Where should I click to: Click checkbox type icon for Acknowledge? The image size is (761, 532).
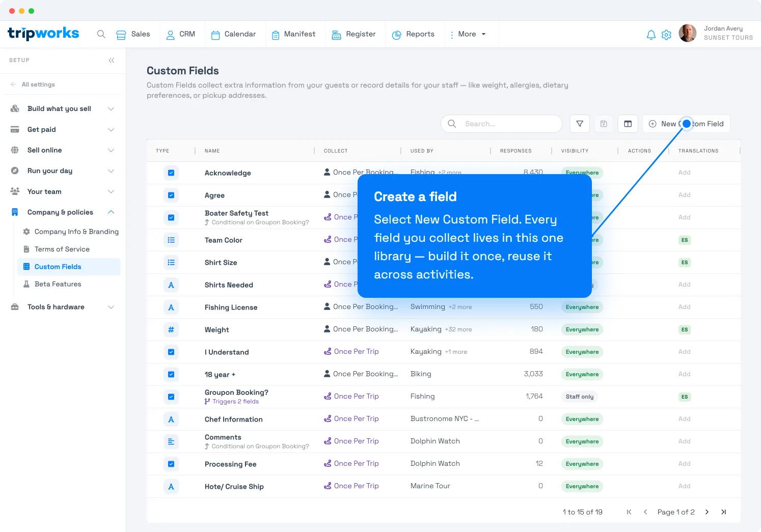[x=171, y=173]
